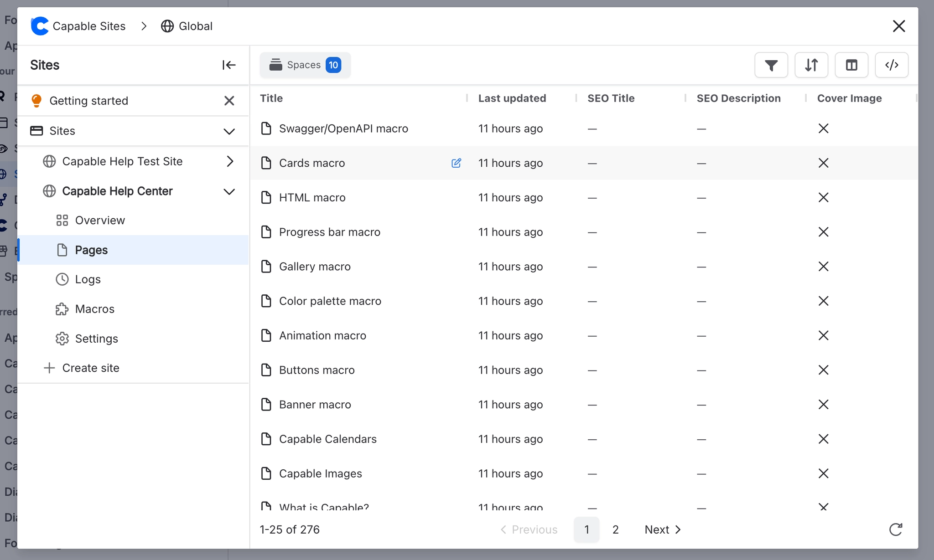Select page 1 in pagination
This screenshot has height=560, width=934.
[586, 529]
